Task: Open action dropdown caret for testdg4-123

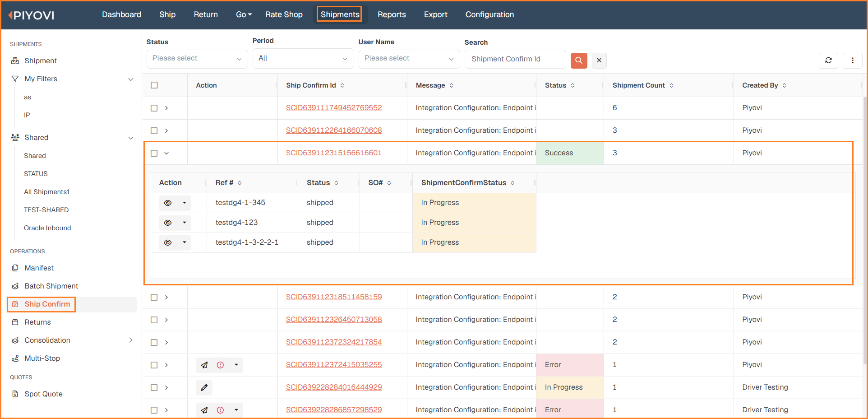Action: 185,223
